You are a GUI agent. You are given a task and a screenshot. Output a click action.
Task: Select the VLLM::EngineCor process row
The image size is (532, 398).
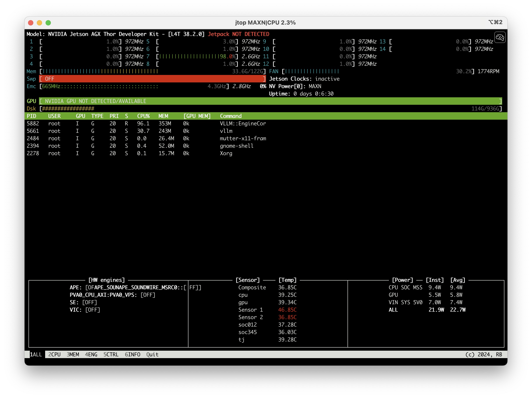(x=243, y=123)
